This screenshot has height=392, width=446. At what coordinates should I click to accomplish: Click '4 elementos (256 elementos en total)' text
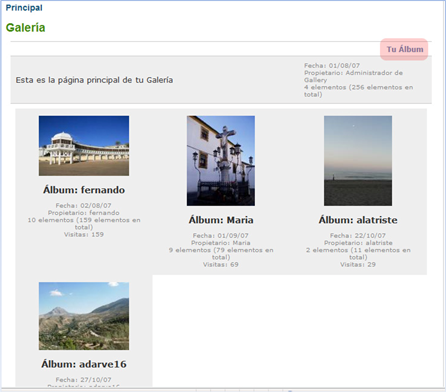pos(358,91)
